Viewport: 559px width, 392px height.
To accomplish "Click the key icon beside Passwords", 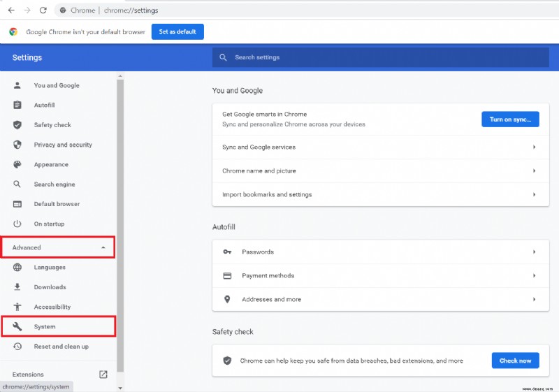I will [227, 252].
